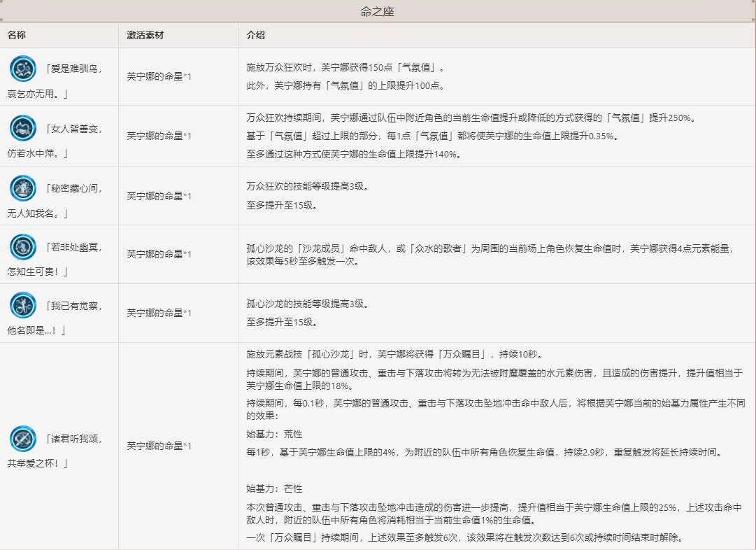Open 芙宁娜的命星 link in the「若非处幽冥」row
Screen dimensions: 756x550
coord(154,254)
